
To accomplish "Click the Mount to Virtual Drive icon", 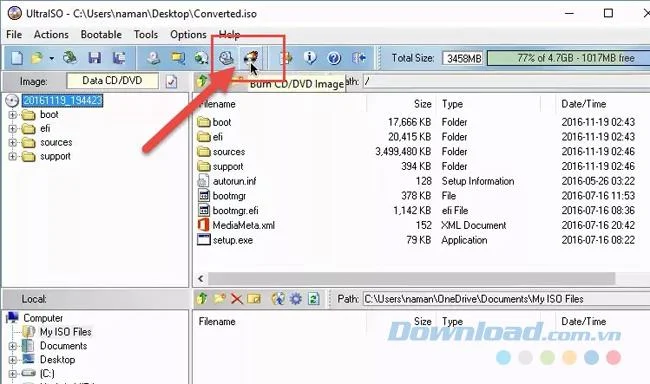I will click(x=226, y=58).
